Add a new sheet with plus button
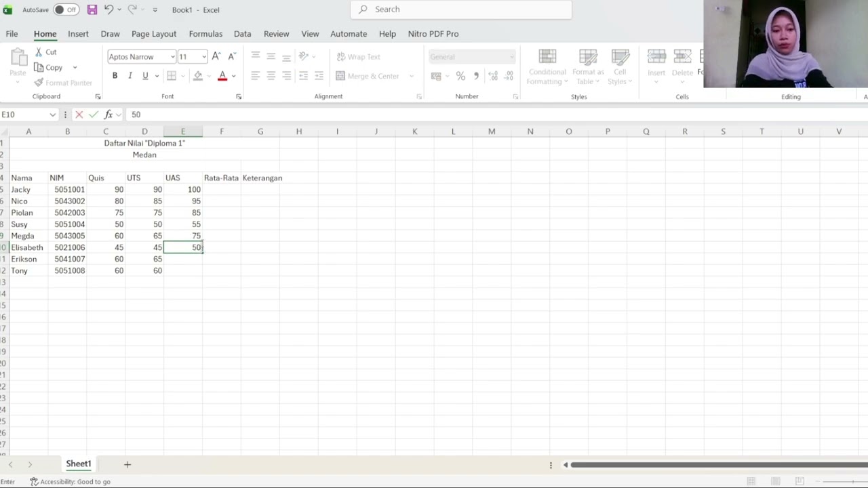 click(127, 464)
